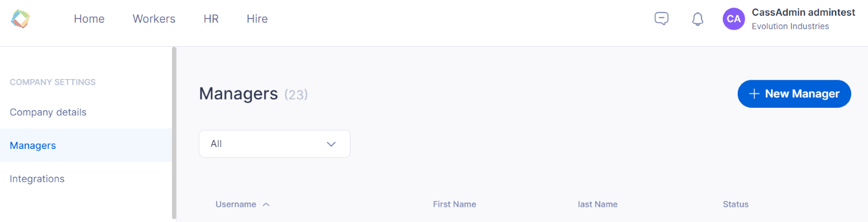Image resolution: width=868 pixels, height=222 pixels.
Task: Sort by the First Name column
Action: 455,204
